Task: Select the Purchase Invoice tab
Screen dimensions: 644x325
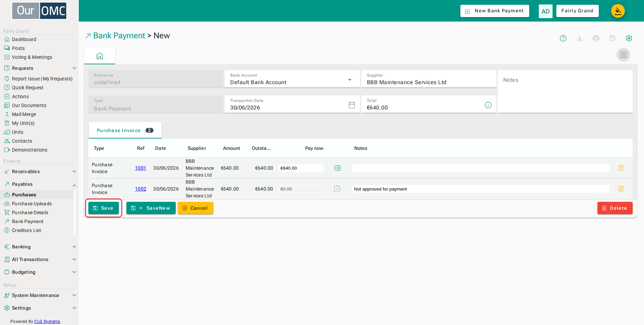Action: click(125, 130)
